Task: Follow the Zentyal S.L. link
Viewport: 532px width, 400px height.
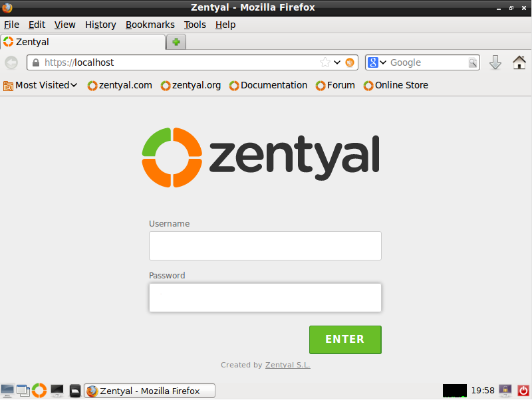Action: coord(288,365)
